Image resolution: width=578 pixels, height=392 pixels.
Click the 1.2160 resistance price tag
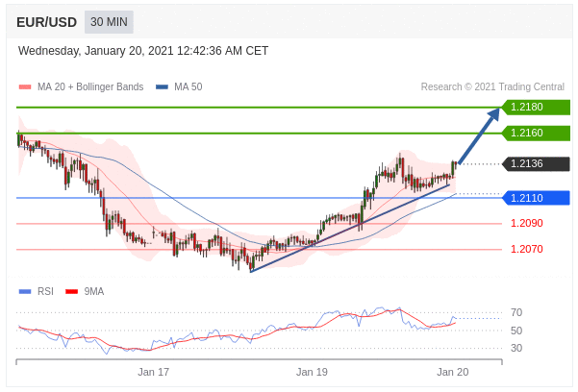click(x=536, y=133)
